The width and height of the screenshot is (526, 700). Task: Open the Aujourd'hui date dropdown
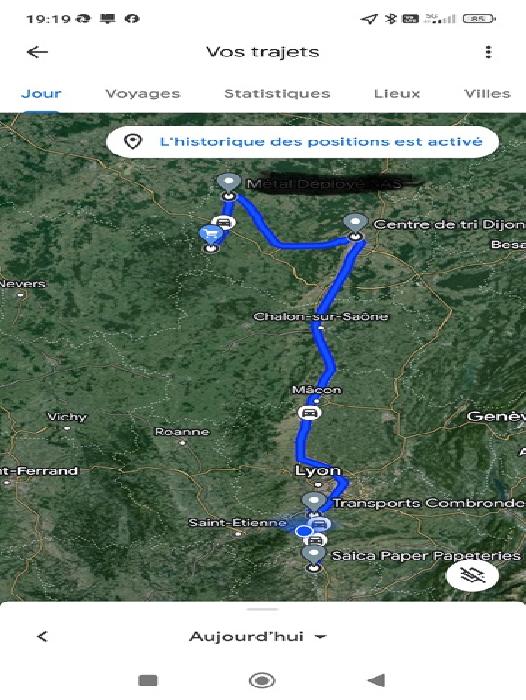(x=258, y=636)
